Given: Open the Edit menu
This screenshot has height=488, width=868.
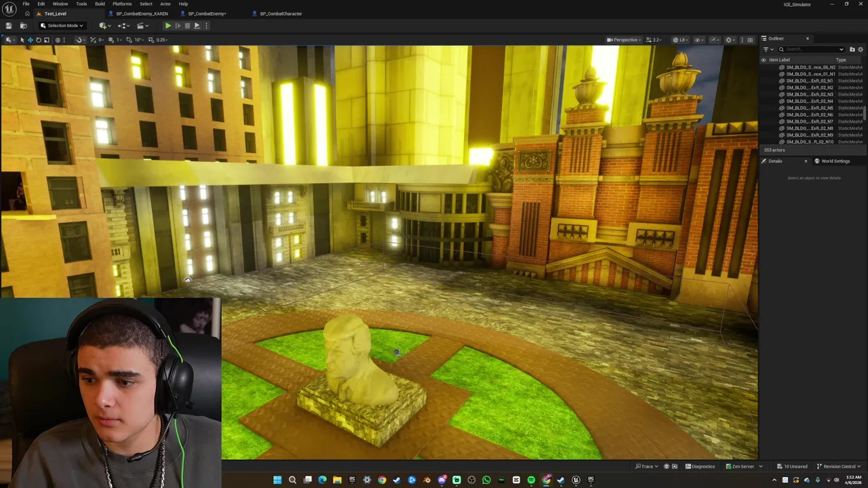Looking at the screenshot, I should (x=41, y=4).
